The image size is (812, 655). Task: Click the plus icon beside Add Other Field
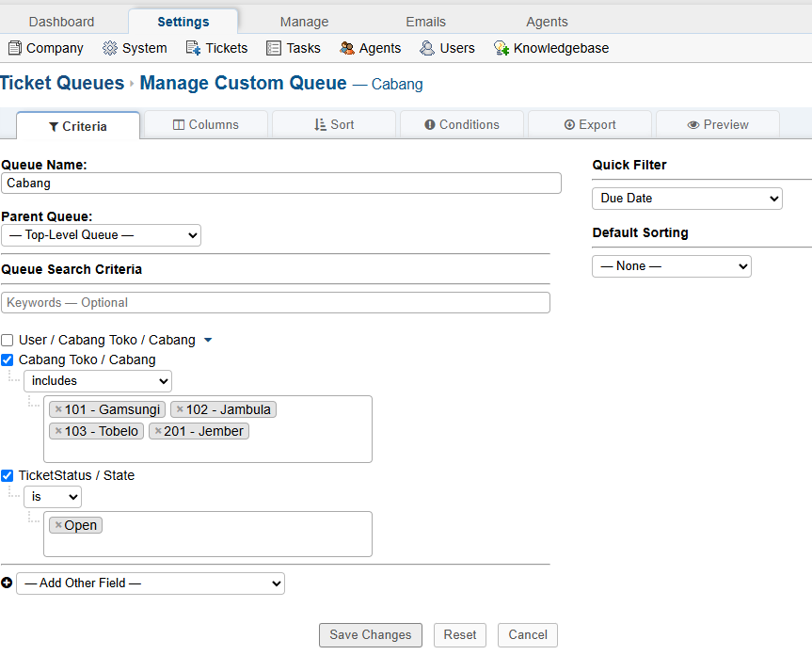[8, 583]
